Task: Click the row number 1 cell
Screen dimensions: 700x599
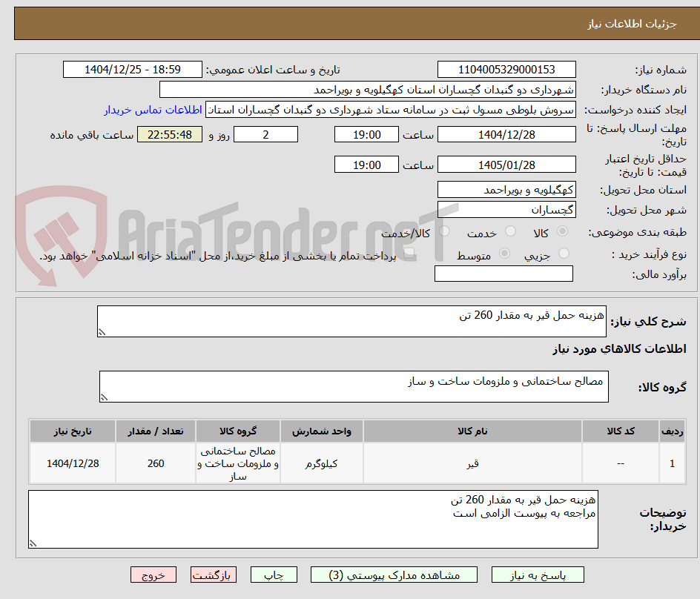Action: pos(673,463)
